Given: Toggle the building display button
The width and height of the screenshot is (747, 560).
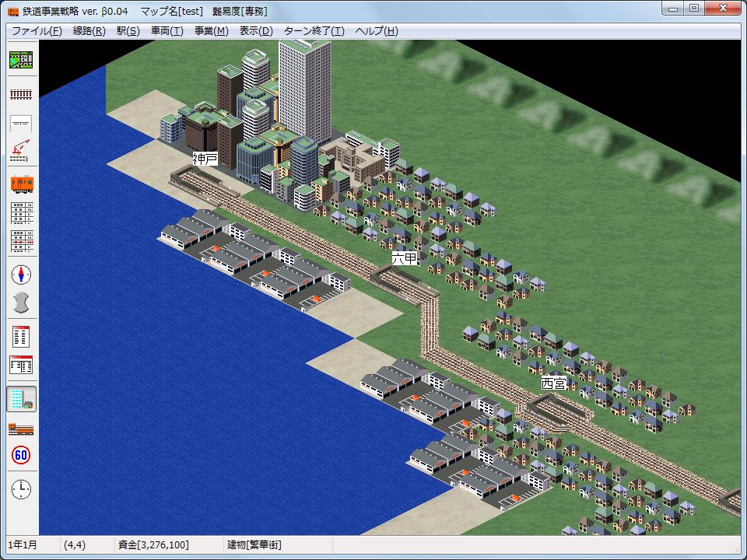Looking at the screenshot, I should [x=21, y=399].
